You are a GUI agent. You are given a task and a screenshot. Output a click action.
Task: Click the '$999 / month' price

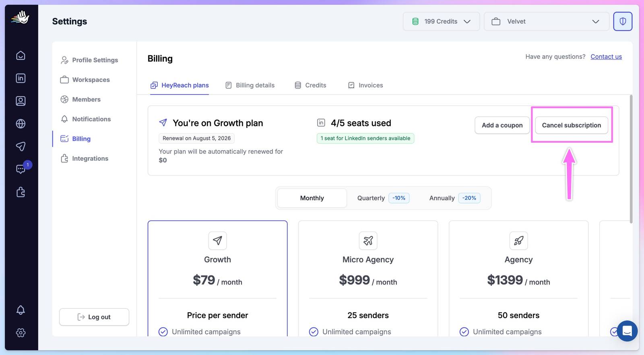click(368, 280)
